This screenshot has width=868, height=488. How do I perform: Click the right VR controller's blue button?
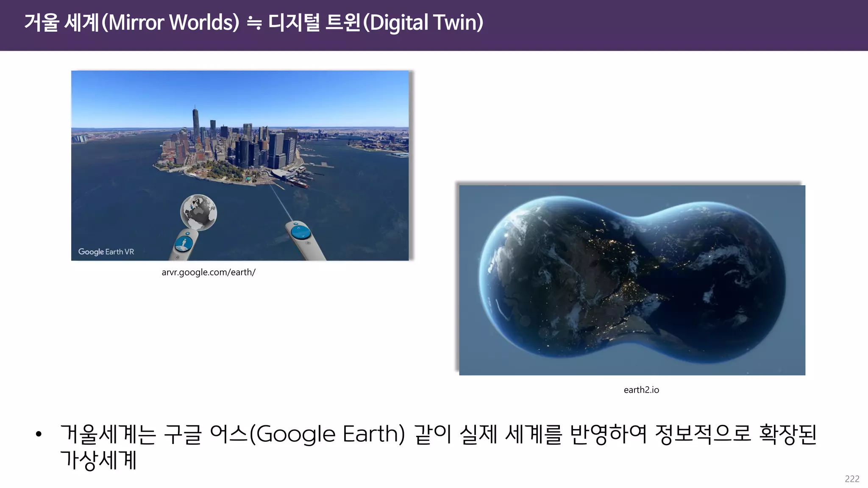300,232
